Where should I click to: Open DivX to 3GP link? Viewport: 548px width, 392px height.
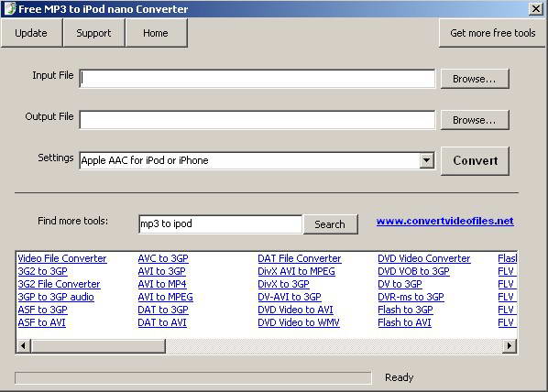[x=284, y=284]
